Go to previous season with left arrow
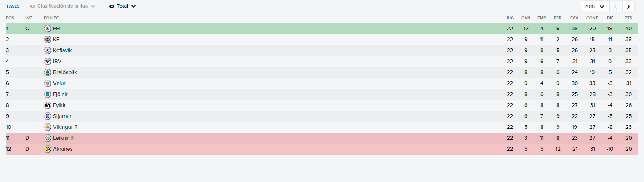 click(x=615, y=6)
